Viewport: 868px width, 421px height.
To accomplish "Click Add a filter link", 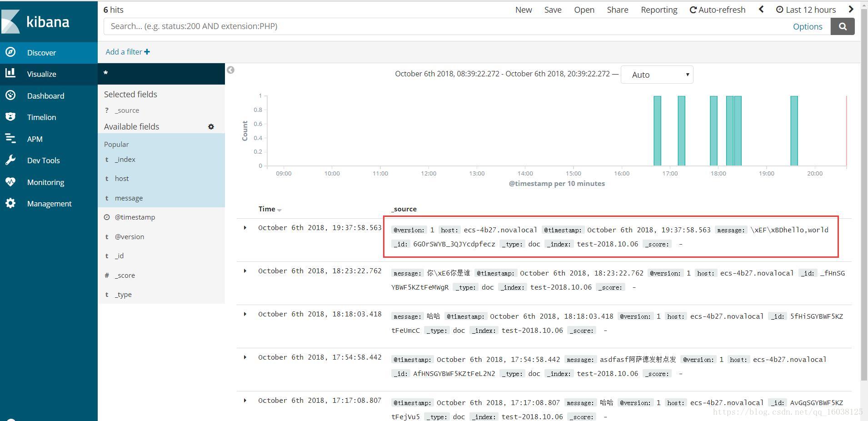I will click(128, 52).
